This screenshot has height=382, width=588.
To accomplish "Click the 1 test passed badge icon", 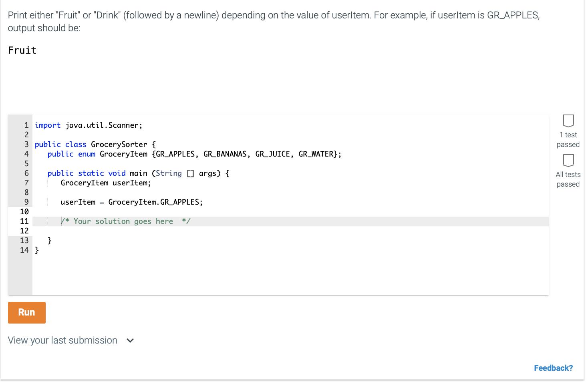I will [x=568, y=121].
